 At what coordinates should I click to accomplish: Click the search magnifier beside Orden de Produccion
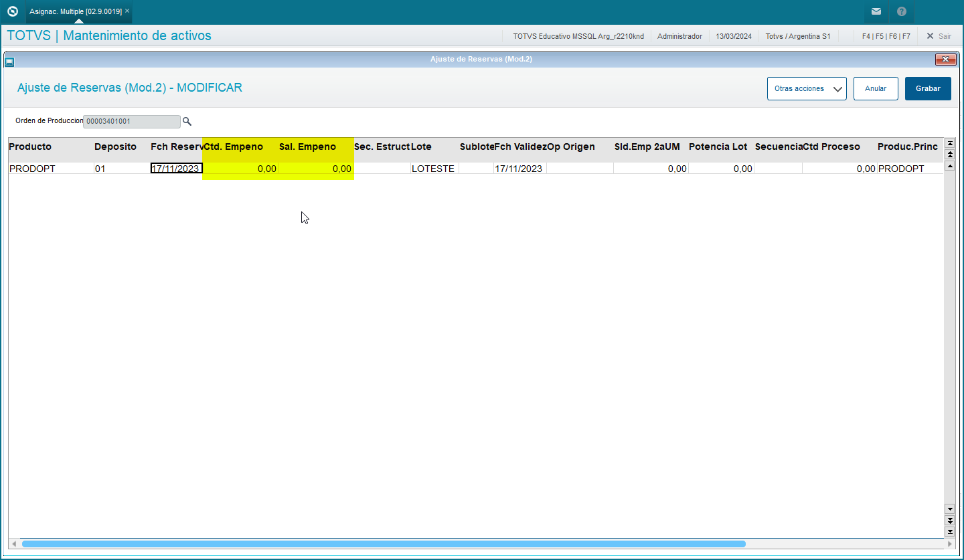(x=187, y=121)
